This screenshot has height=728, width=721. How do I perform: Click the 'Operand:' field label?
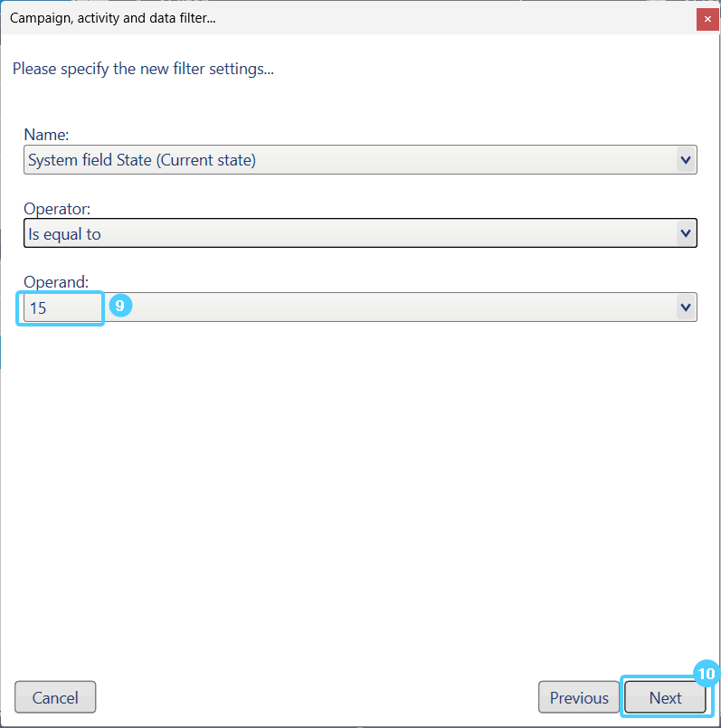56,282
